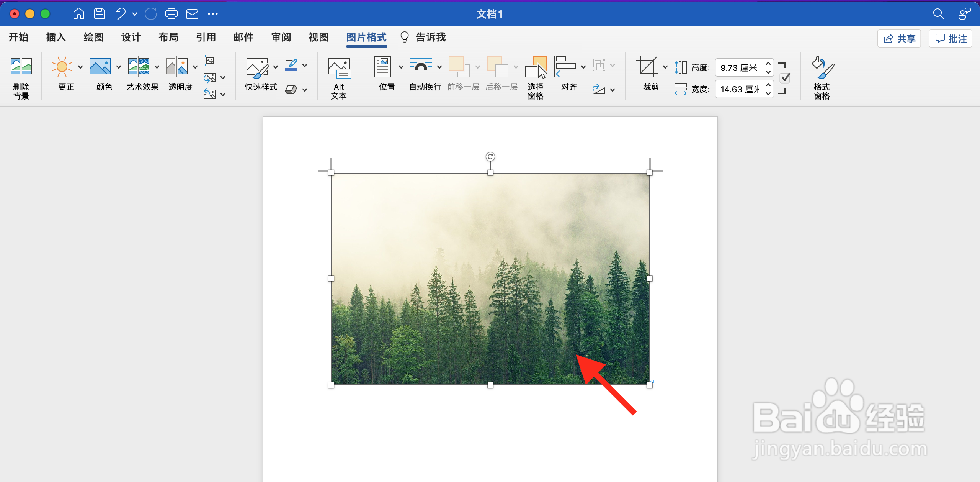Decrease picture width with down stepper
Image resolution: width=980 pixels, height=482 pixels.
point(768,93)
